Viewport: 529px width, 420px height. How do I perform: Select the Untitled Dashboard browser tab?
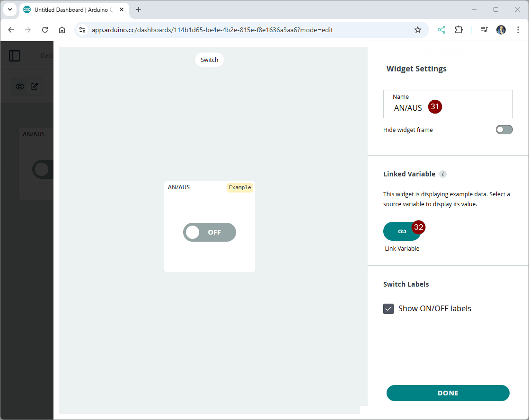pyautogui.click(x=71, y=9)
